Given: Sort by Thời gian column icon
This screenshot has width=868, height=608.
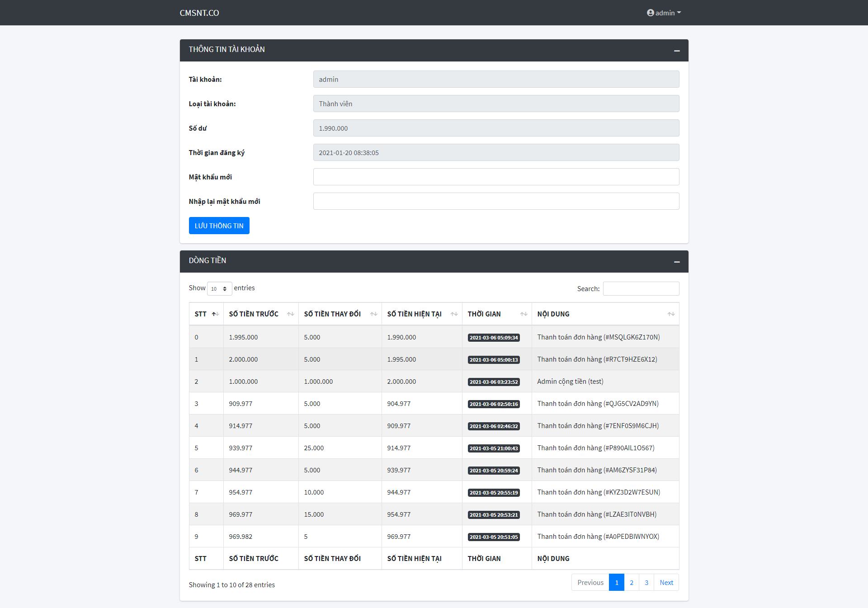Looking at the screenshot, I should [524, 314].
